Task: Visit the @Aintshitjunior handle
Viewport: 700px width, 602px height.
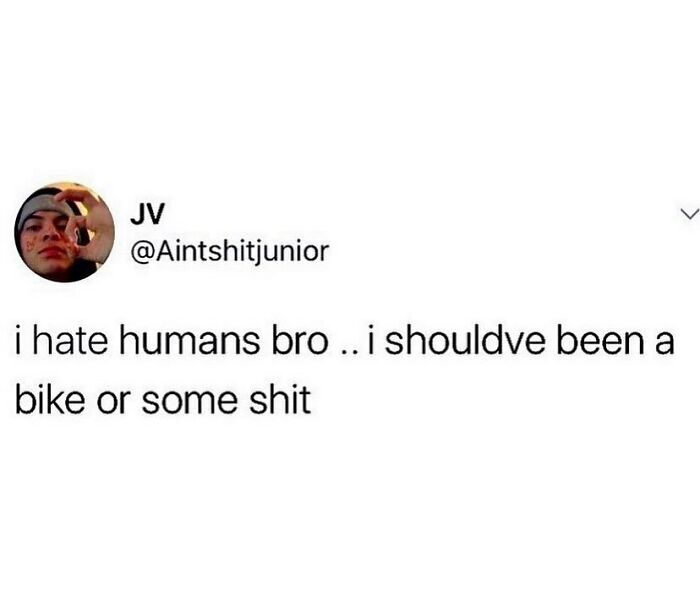Action: point(229,251)
